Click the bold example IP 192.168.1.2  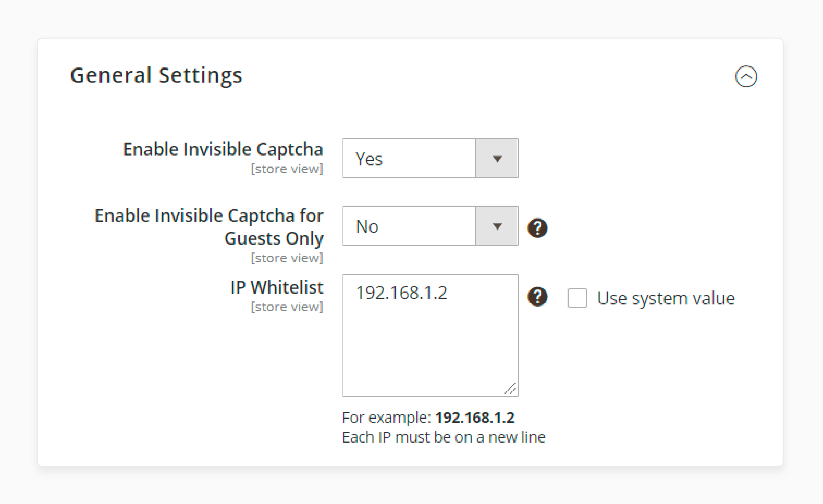(475, 418)
